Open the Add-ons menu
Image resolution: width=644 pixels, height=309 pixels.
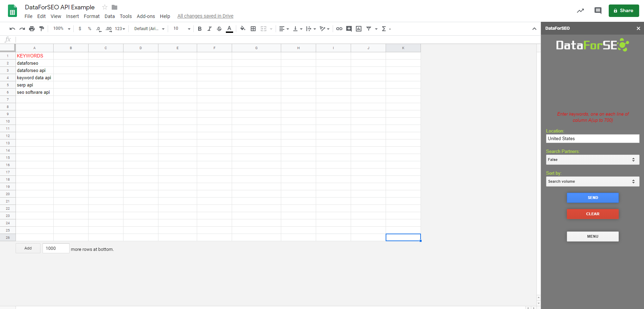[146, 16]
